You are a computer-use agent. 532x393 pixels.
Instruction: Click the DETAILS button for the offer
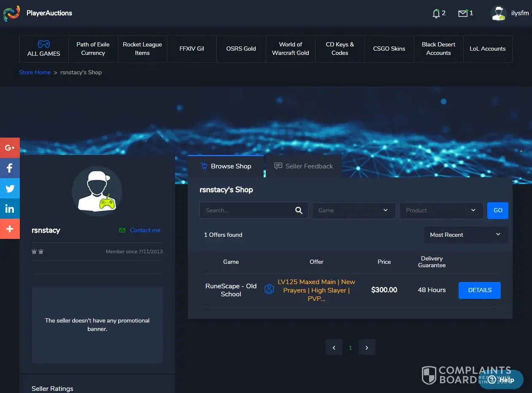click(479, 290)
